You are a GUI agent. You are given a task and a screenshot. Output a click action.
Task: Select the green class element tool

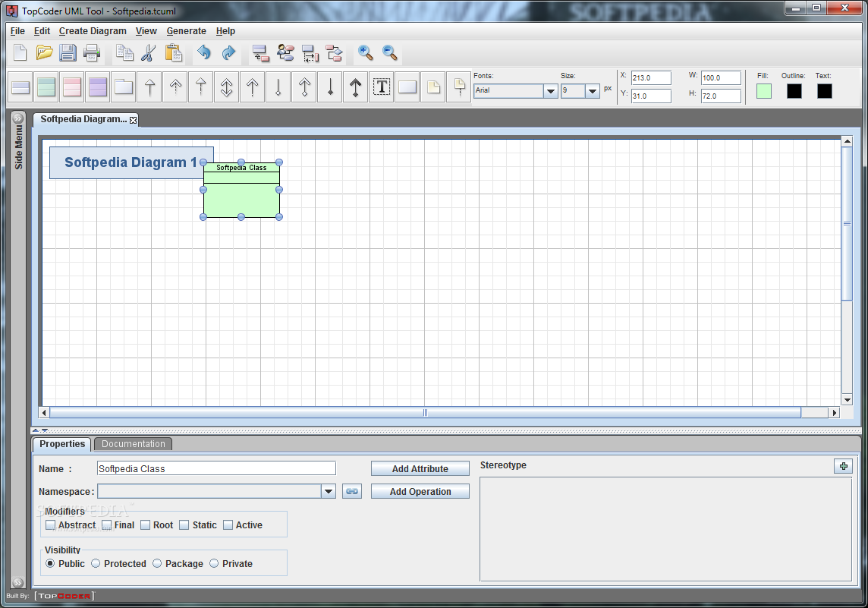click(46, 87)
